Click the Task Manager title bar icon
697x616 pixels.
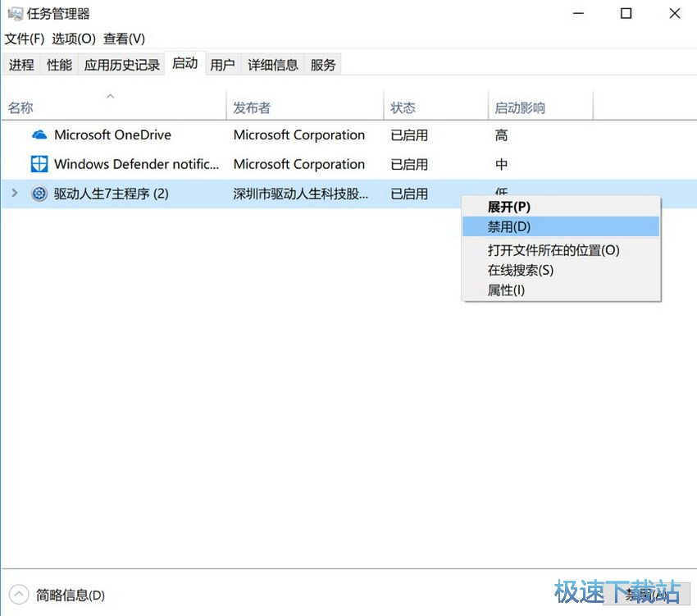click(x=15, y=13)
